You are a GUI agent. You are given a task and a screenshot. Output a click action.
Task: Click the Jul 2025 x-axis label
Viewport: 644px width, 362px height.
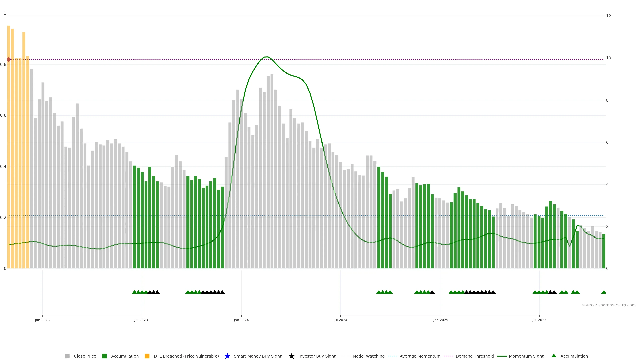[539, 320]
